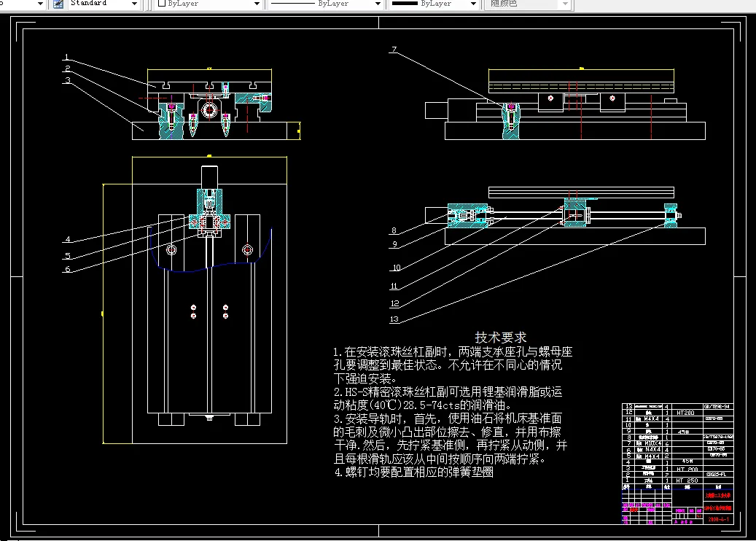This screenshot has width=756, height=541.
Task: Open the 随颜色 plot style dropdown
Action: pos(565,4)
